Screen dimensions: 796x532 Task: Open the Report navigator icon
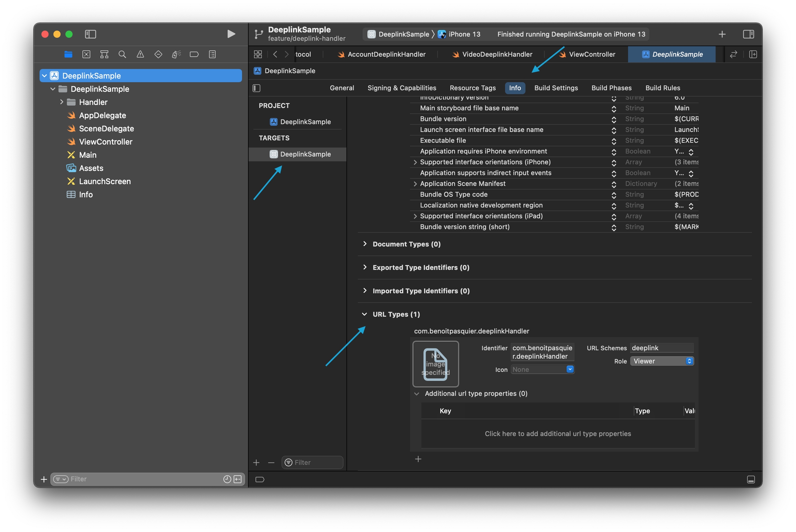point(212,54)
